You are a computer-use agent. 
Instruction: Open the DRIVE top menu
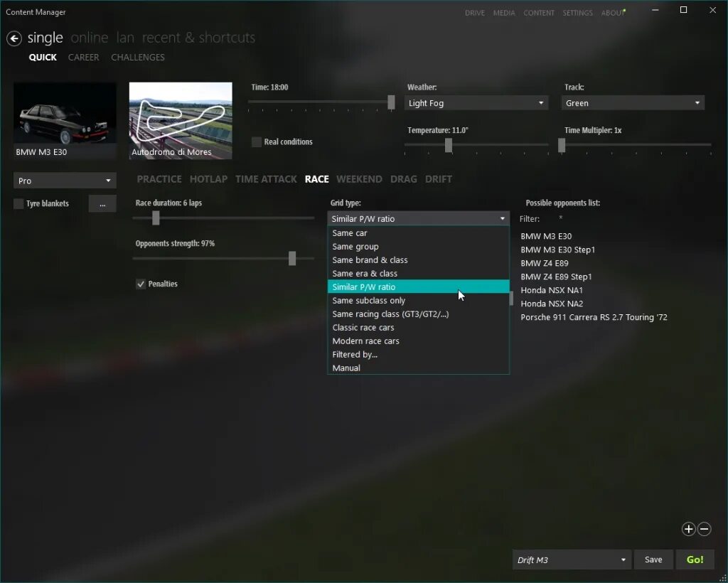(x=475, y=13)
